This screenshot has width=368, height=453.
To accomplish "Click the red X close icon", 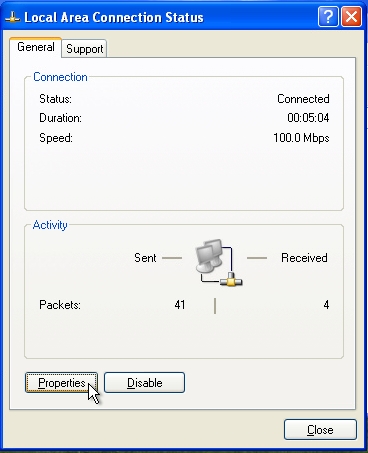I will click(x=351, y=16).
